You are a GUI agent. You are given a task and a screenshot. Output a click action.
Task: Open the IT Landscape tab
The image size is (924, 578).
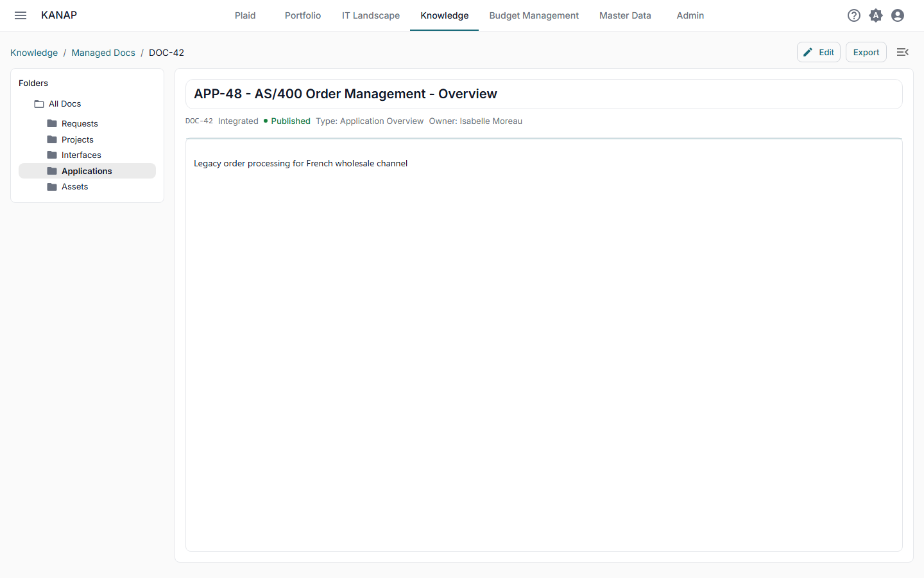tap(371, 15)
